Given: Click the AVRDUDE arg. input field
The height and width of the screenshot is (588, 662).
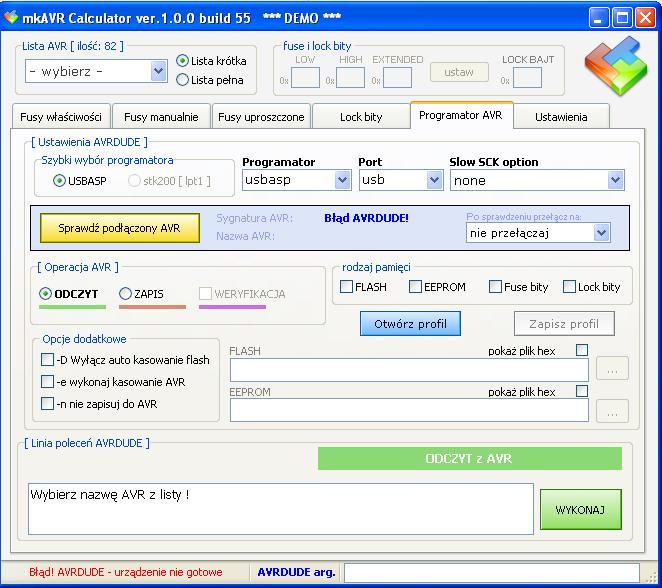Looking at the screenshot, I should coord(492,573).
